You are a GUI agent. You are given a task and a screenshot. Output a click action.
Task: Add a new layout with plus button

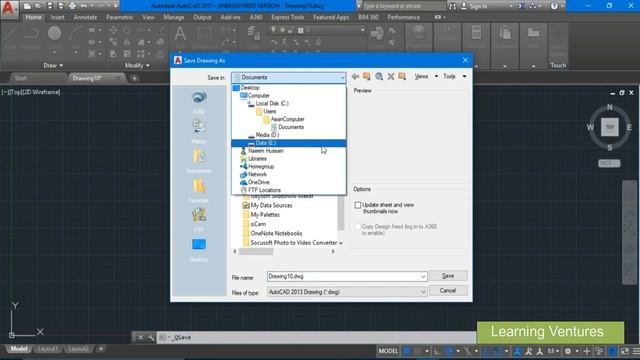101,349
